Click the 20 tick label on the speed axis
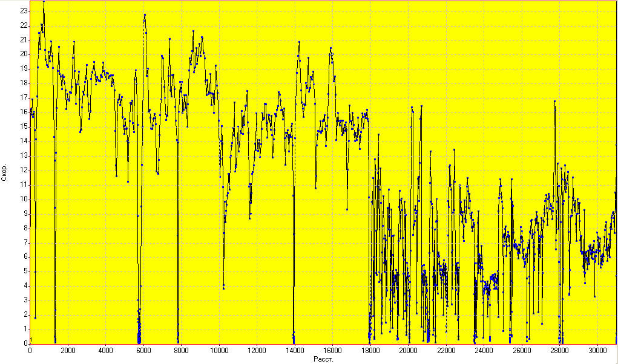Screen dimensions: 618x364 tap(24, 54)
